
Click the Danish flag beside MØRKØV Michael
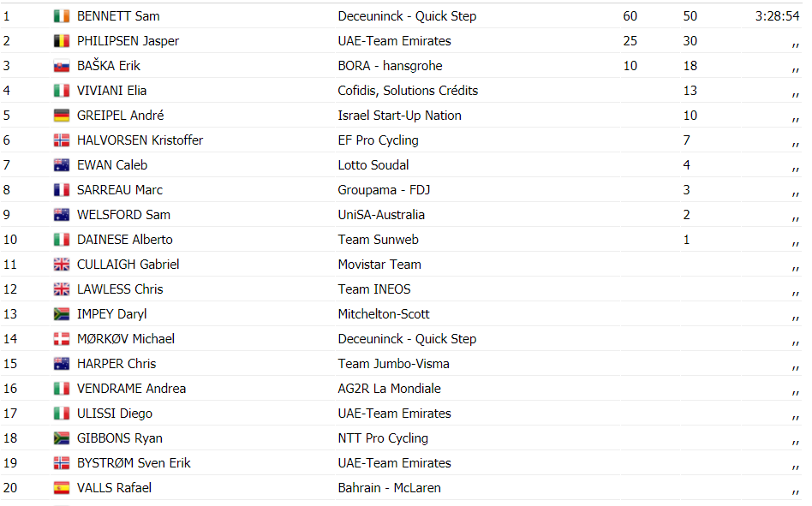[61, 339]
